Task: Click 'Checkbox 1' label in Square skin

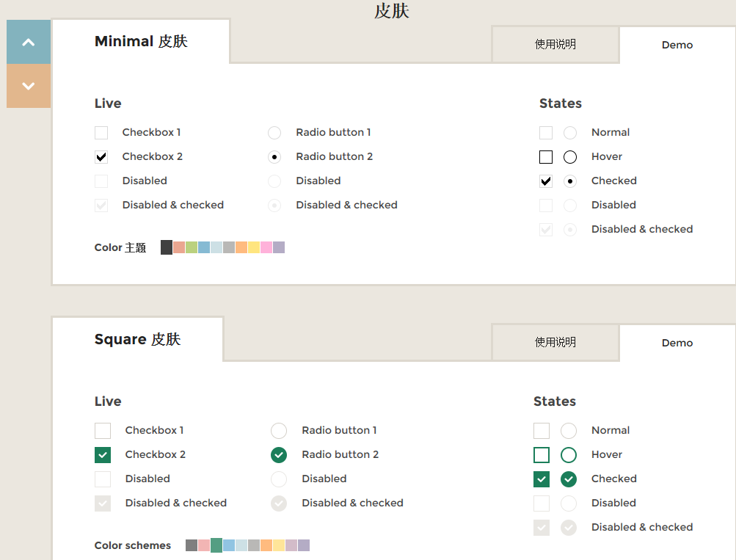Action: click(154, 430)
